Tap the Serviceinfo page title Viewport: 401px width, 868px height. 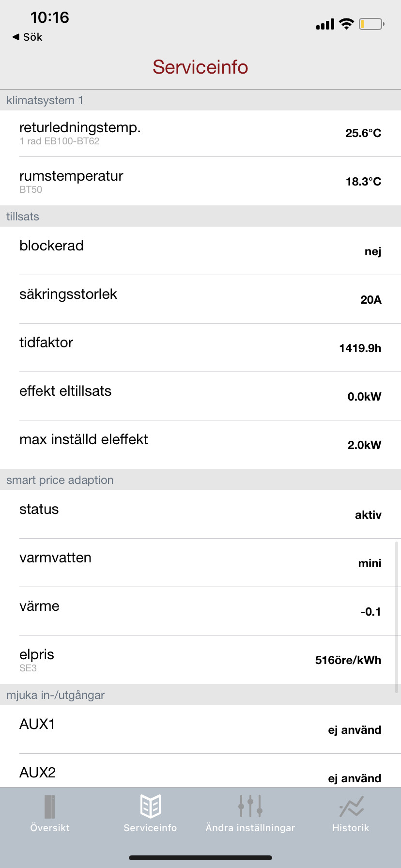pyautogui.click(x=200, y=67)
